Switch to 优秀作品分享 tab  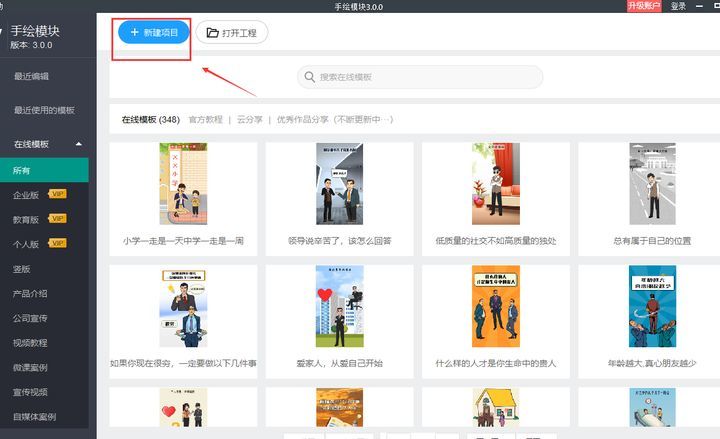335,119
